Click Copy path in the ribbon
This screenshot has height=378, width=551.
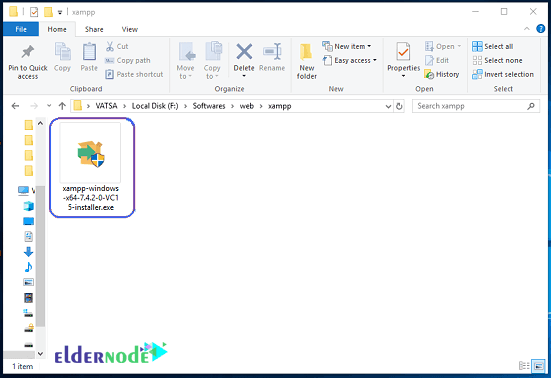[128, 60]
